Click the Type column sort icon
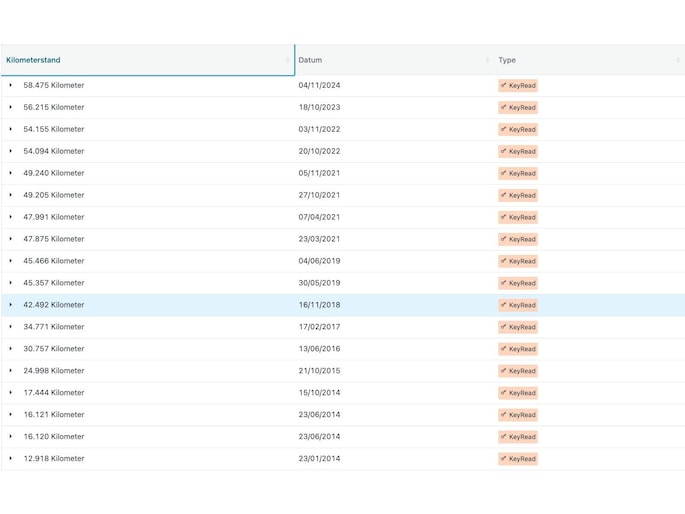Viewport: 685px width, 514px height. pos(677,60)
